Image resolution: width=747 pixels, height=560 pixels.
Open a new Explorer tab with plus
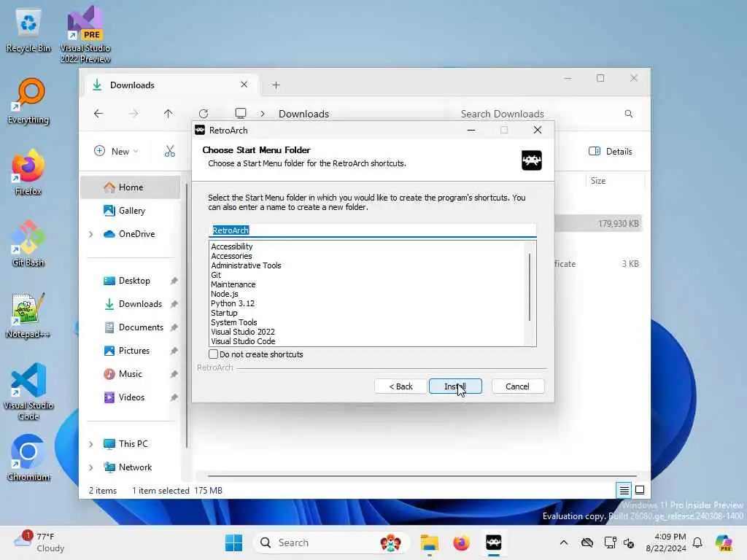coord(276,85)
